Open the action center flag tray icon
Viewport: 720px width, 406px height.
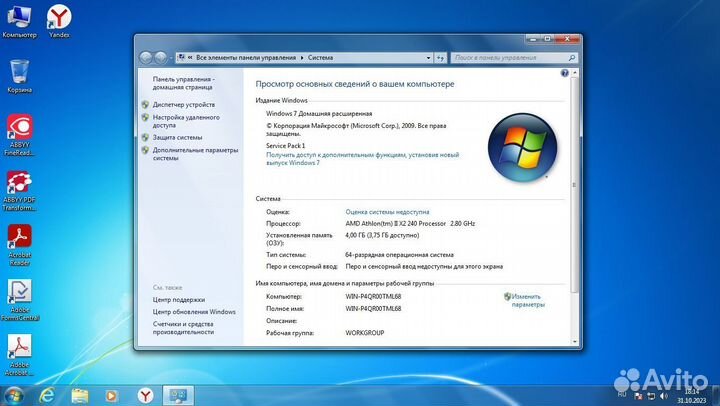638,396
